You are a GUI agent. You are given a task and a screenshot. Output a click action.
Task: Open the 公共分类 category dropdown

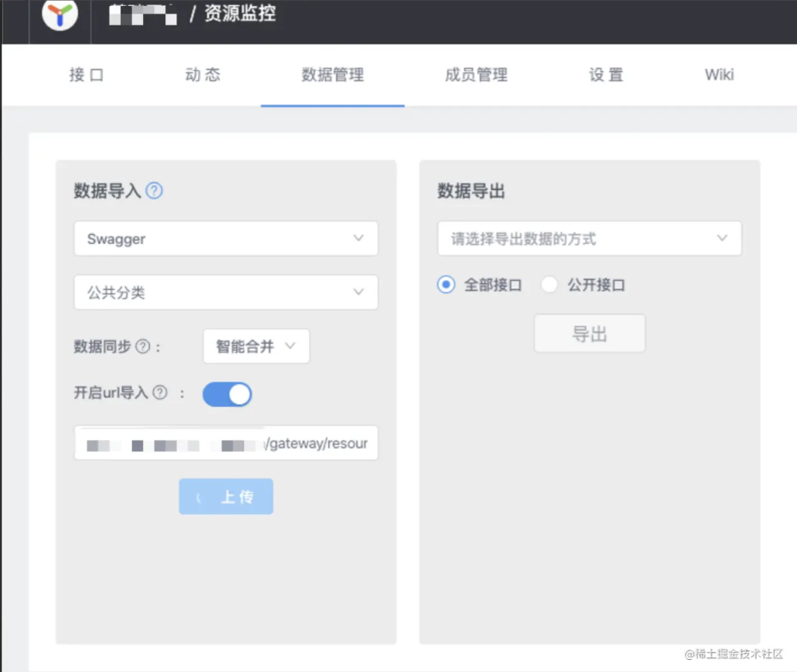pos(226,292)
